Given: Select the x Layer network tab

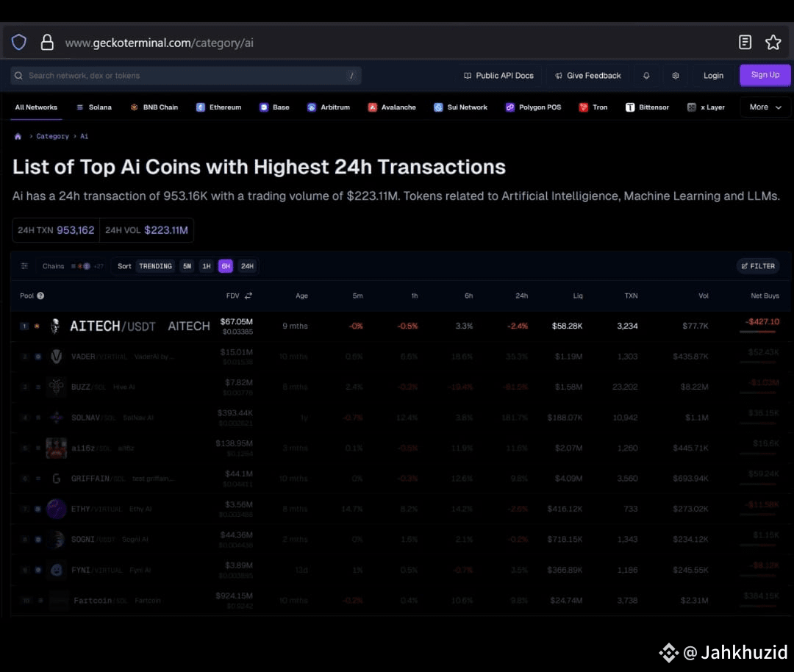Looking at the screenshot, I should pyautogui.click(x=706, y=107).
